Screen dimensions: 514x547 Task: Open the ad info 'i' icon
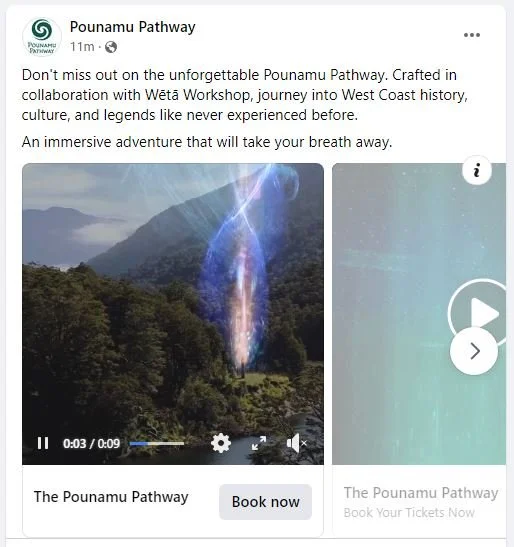pos(477,171)
